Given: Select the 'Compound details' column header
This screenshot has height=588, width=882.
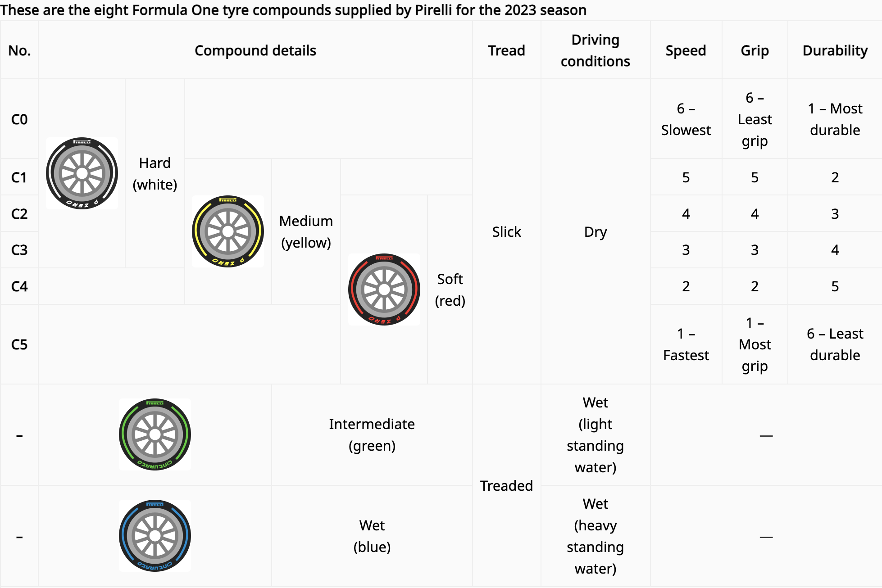Looking at the screenshot, I should [x=255, y=50].
